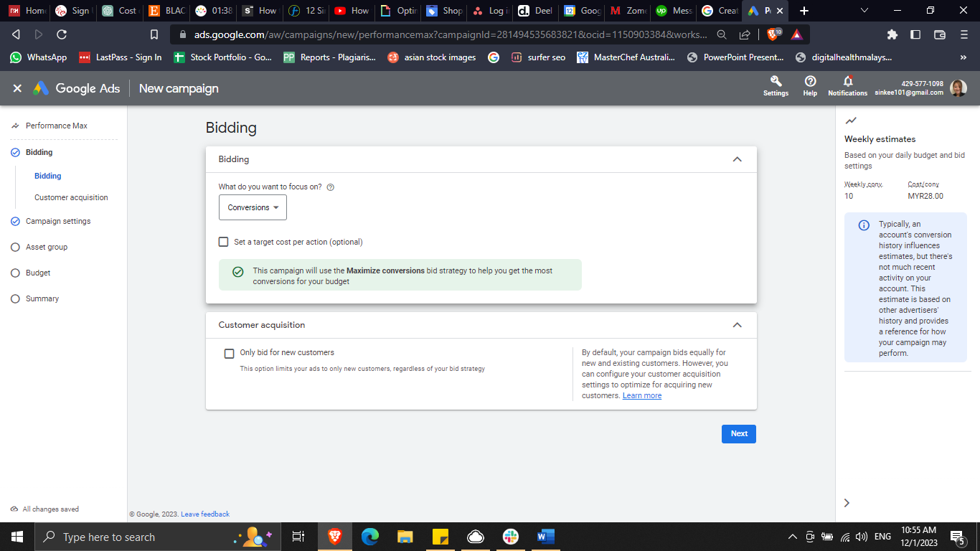Go to Customer acquisition in sidebar
Viewport: 980px width, 551px height.
click(x=71, y=197)
